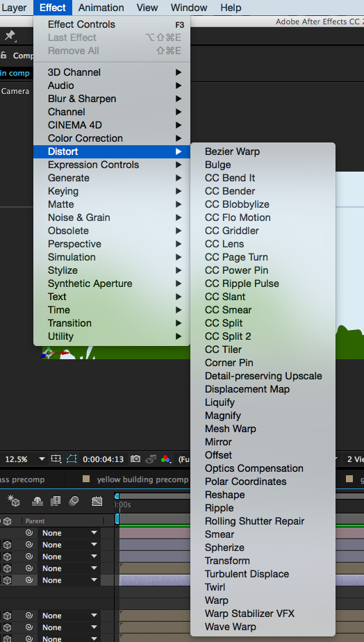Open the View menu

(147, 8)
